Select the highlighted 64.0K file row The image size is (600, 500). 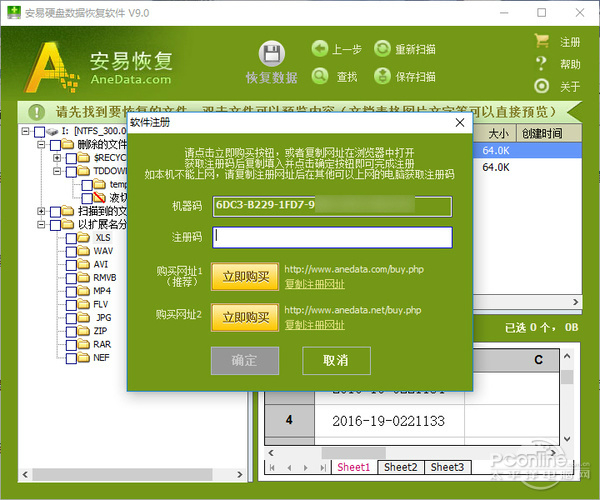pos(528,151)
